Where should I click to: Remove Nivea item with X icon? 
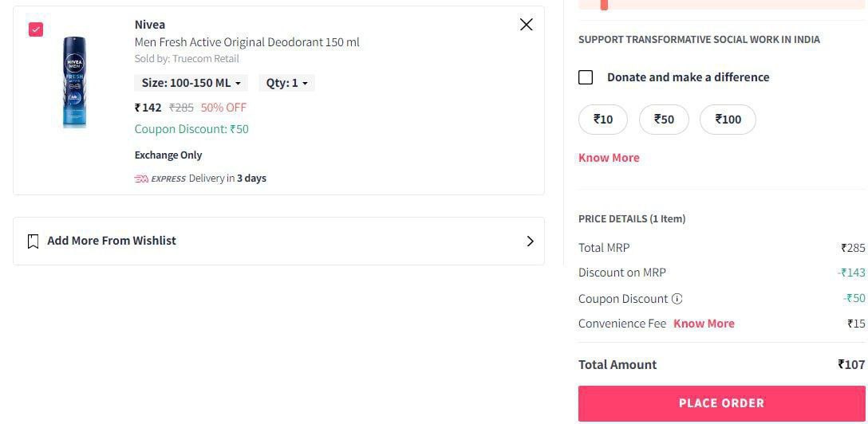pos(526,25)
